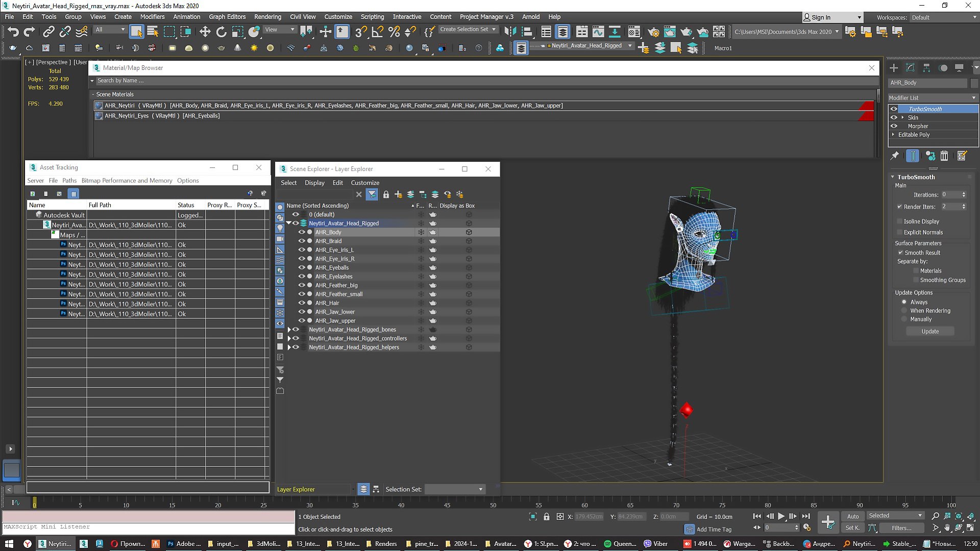
Task: Click Remove Modifier trash icon
Action: click(x=944, y=156)
